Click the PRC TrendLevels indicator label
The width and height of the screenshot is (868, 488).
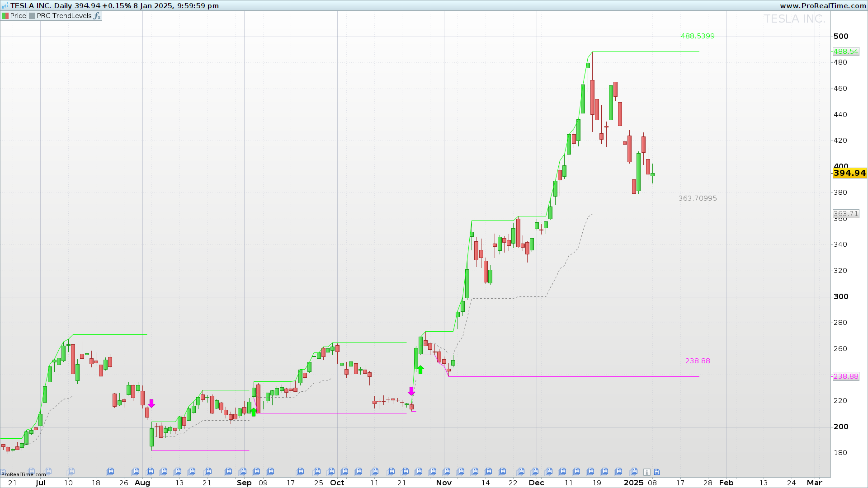64,16
